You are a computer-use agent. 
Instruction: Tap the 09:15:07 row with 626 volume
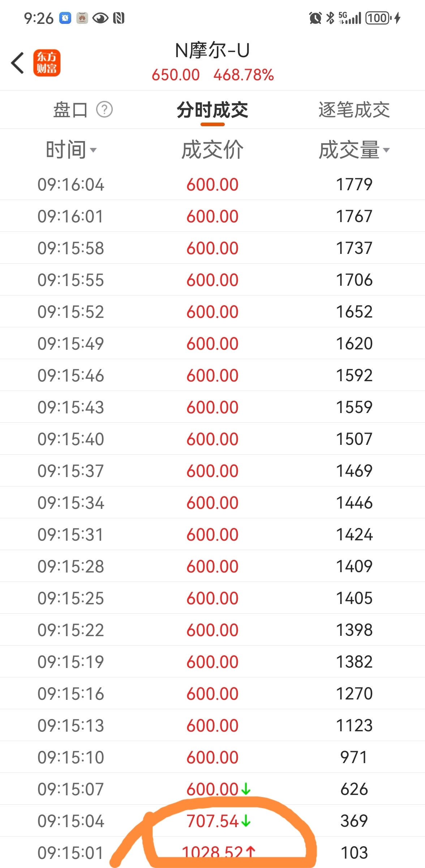click(x=212, y=789)
